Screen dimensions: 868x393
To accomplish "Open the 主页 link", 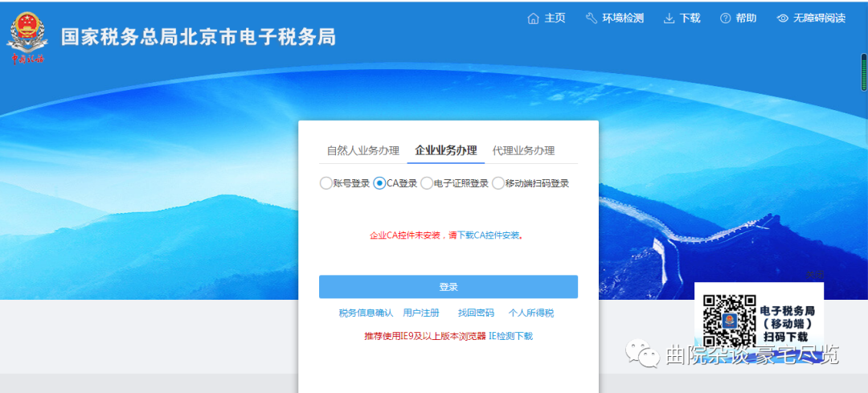I will (x=555, y=18).
